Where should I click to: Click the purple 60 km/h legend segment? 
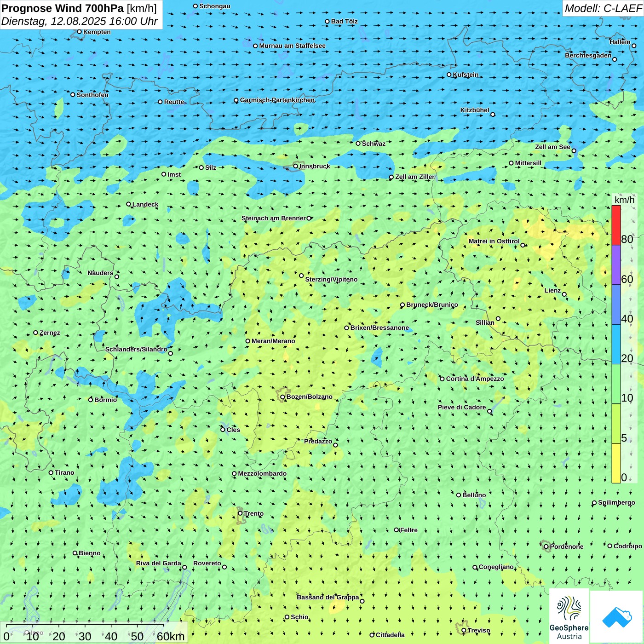coord(616,265)
